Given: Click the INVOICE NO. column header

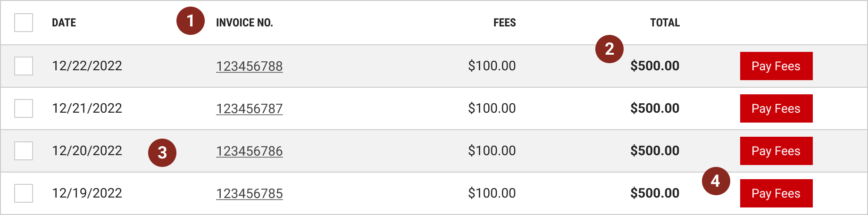Looking at the screenshot, I should pyautogui.click(x=244, y=23).
